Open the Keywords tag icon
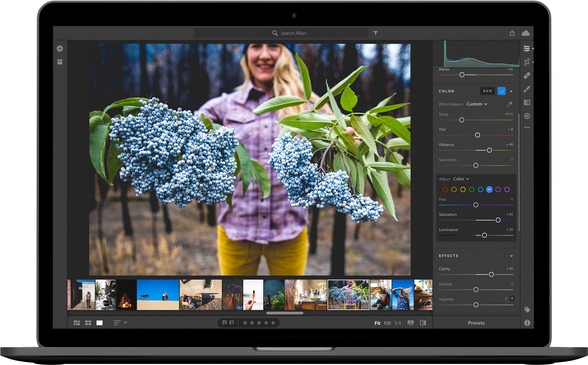This screenshot has height=365, width=588. pos(527,310)
